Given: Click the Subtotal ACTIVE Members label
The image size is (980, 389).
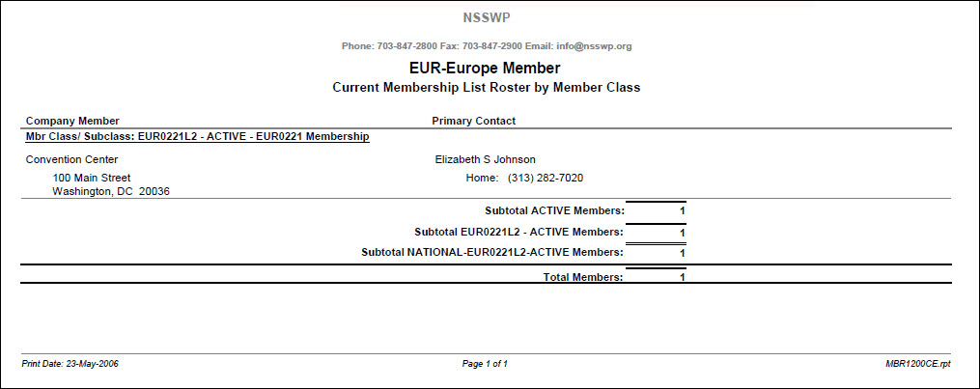Looking at the screenshot, I should click(x=554, y=210).
